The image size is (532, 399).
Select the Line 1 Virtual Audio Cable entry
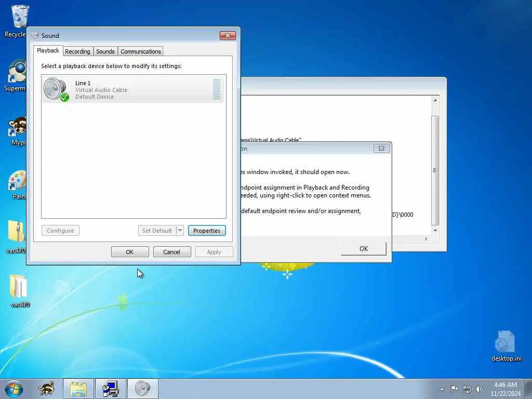(132, 89)
